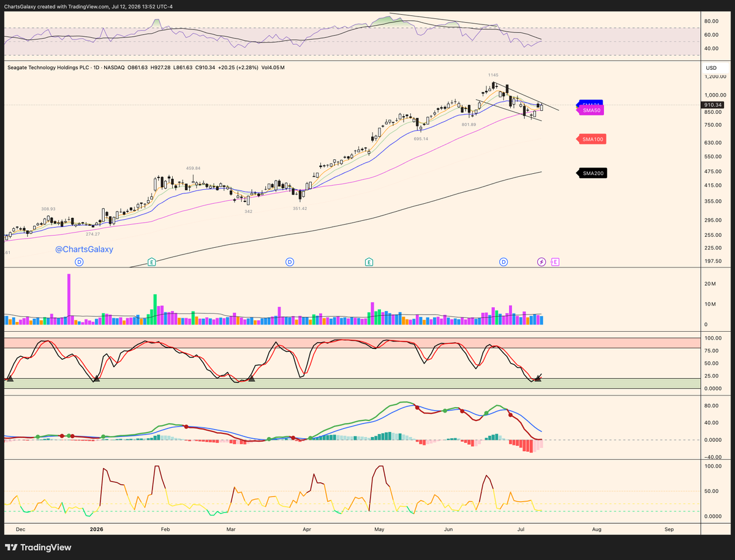Click the 801.89 swing low label

pos(469,124)
